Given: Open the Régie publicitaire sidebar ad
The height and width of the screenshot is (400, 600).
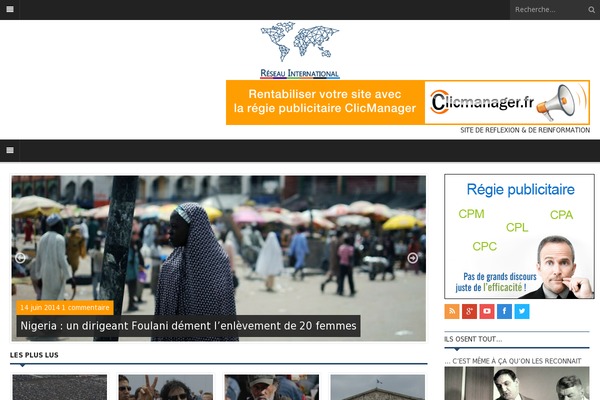Looking at the screenshot, I should click(519, 236).
